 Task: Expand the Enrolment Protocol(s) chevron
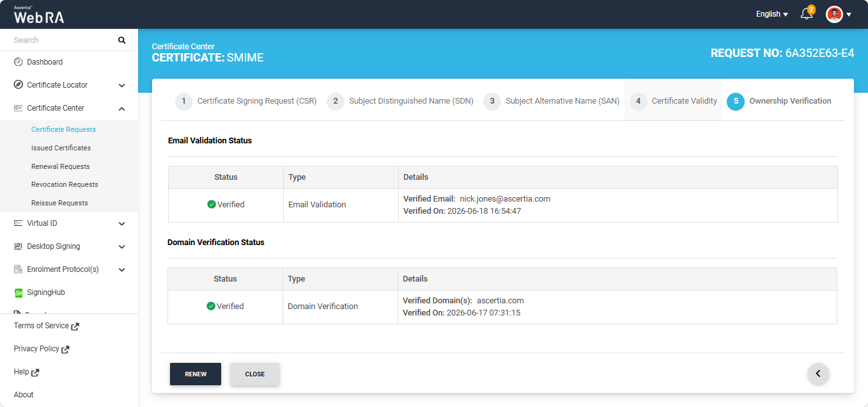coord(121,269)
